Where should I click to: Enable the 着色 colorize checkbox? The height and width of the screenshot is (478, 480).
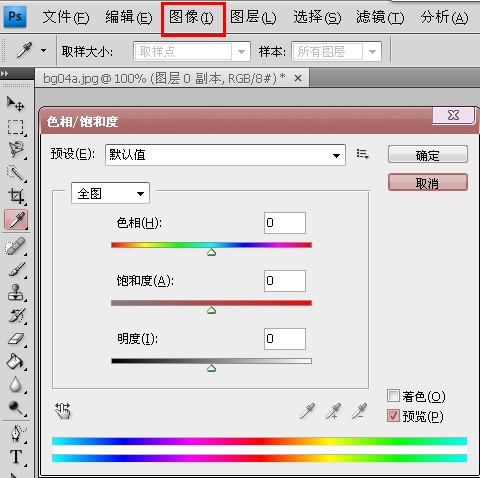pyautogui.click(x=393, y=396)
